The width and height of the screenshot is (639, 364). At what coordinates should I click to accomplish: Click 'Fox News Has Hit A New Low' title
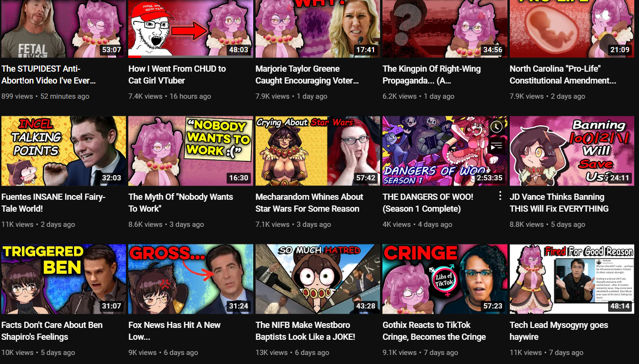point(174,331)
